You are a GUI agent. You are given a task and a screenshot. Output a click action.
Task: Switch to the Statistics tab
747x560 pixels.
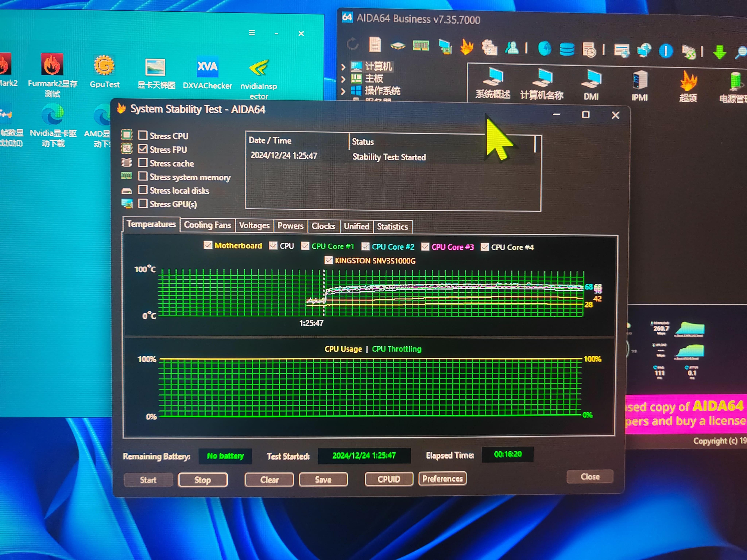click(x=392, y=227)
